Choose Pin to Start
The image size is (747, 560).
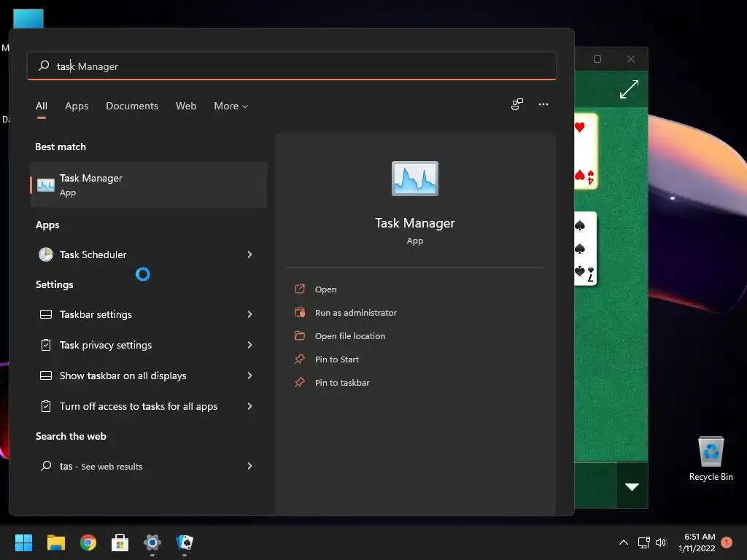(x=337, y=359)
